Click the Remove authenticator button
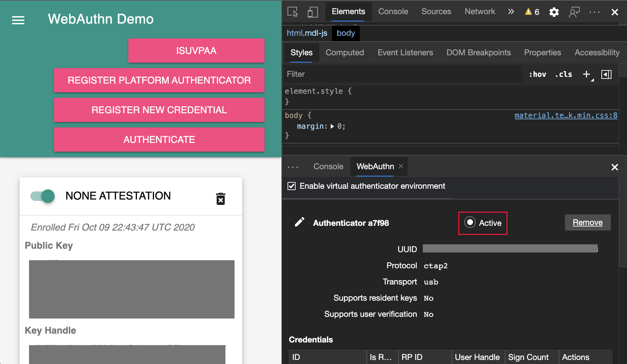The height and width of the screenshot is (364, 627). point(588,222)
